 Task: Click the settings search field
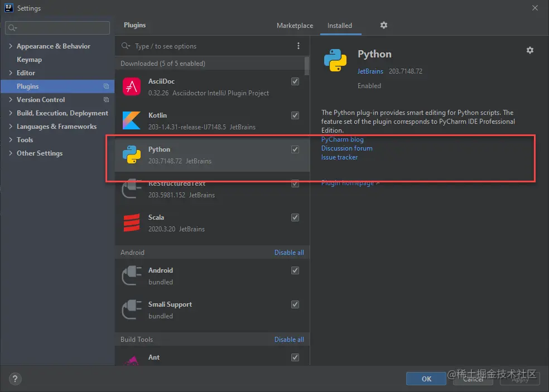[x=57, y=28]
